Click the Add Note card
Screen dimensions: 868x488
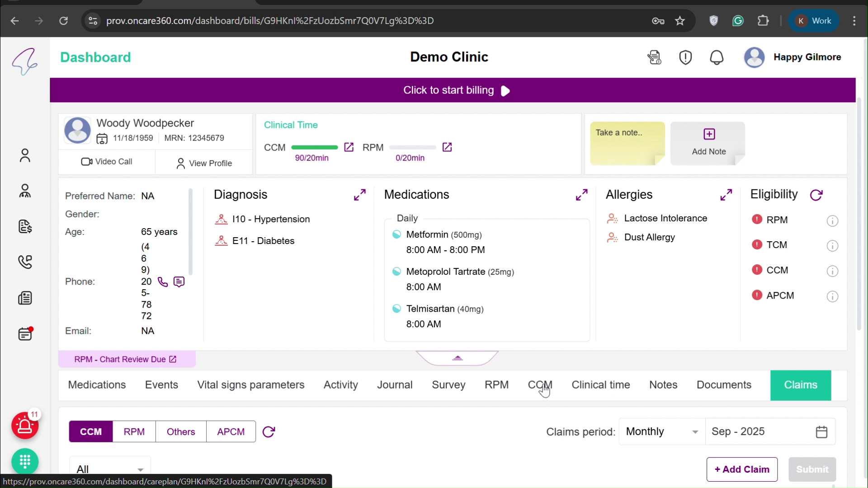coord(708,143)
